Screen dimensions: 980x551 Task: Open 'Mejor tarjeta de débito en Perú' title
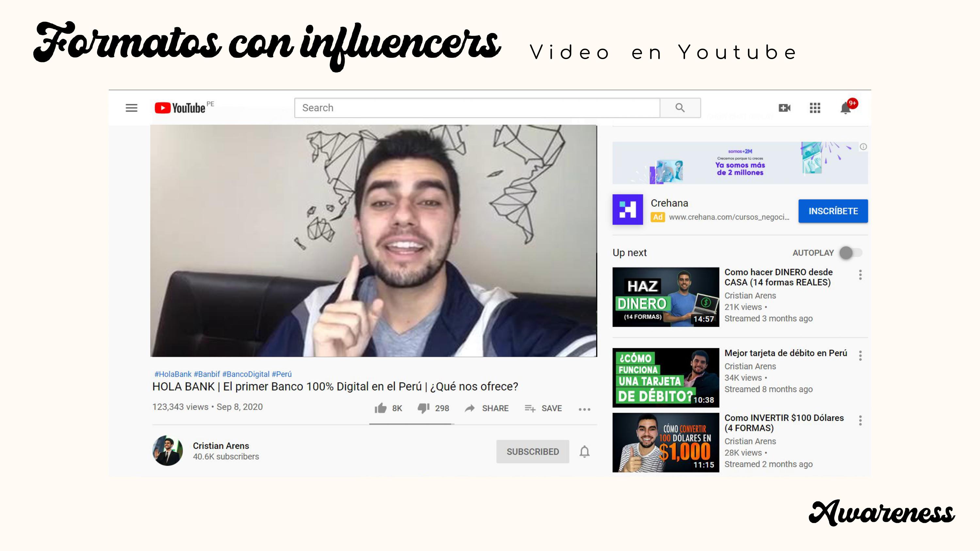[x=786, y=353]
